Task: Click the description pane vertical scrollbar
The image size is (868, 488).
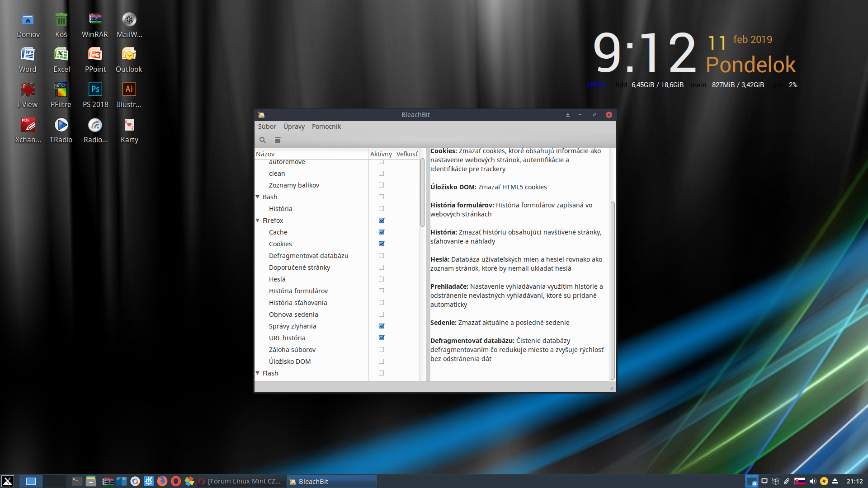Action: (x=613, y=291)
